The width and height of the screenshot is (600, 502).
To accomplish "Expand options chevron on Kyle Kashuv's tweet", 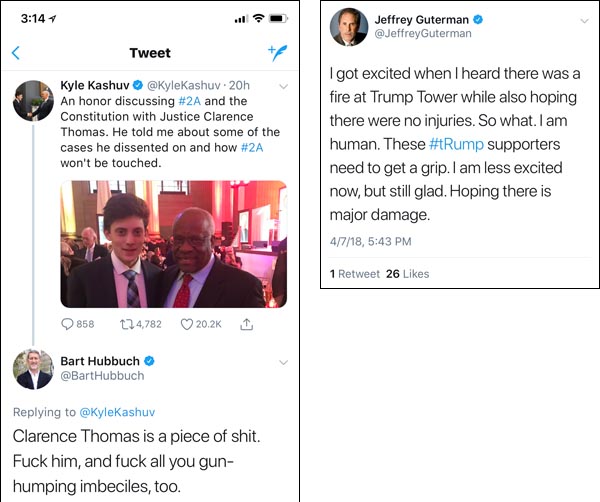I will (283, 87).
